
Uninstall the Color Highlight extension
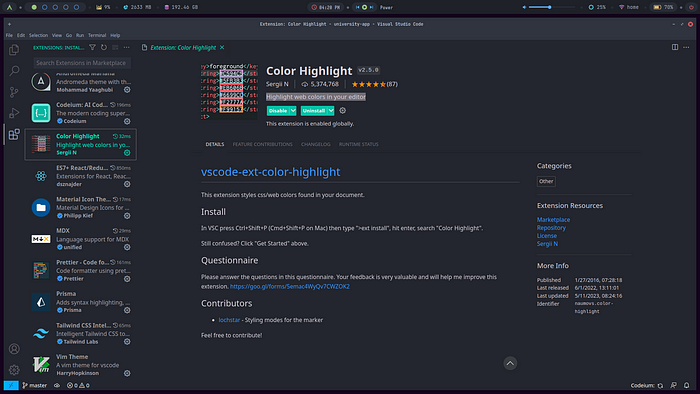coord(314,110)
